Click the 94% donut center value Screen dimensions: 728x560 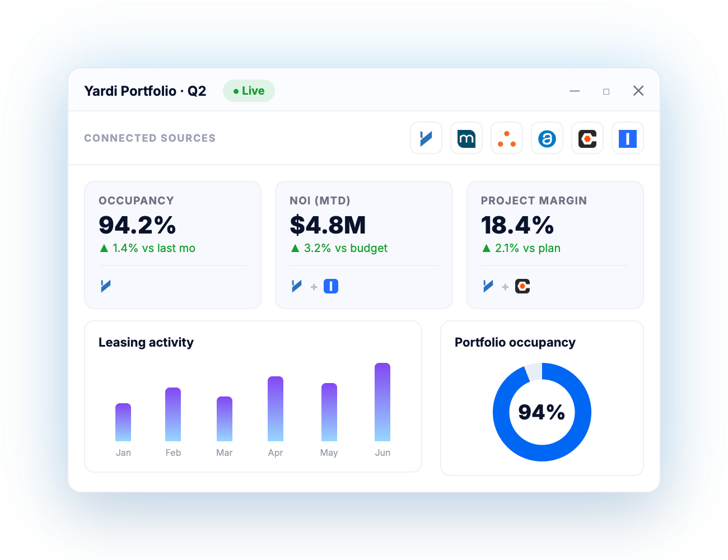coord(542,412)
